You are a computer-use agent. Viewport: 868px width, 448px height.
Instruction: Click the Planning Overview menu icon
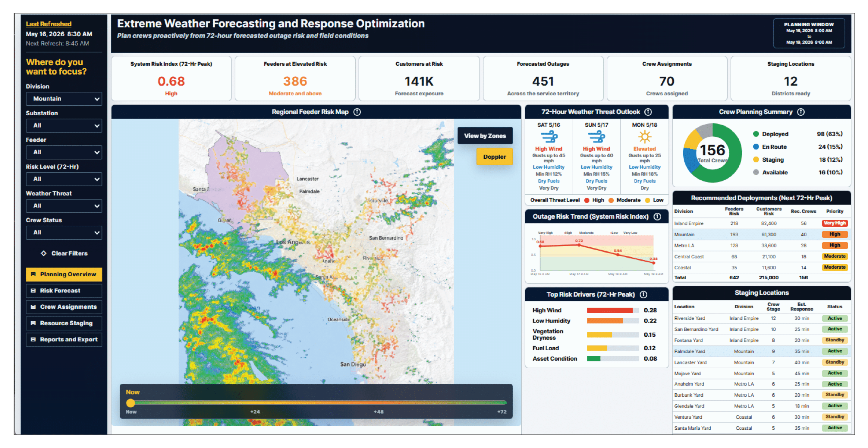click(33, 274)
